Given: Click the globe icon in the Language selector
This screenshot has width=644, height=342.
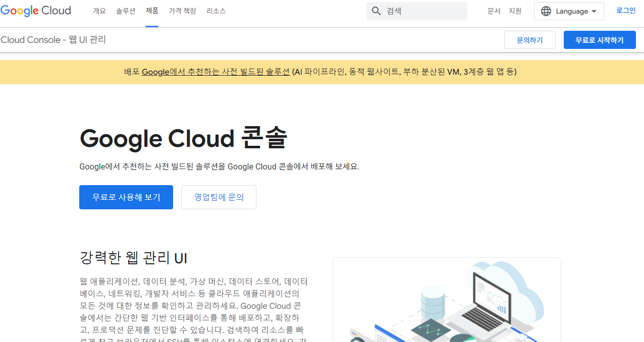Looking at the screenshot, I should pos(546,11).
